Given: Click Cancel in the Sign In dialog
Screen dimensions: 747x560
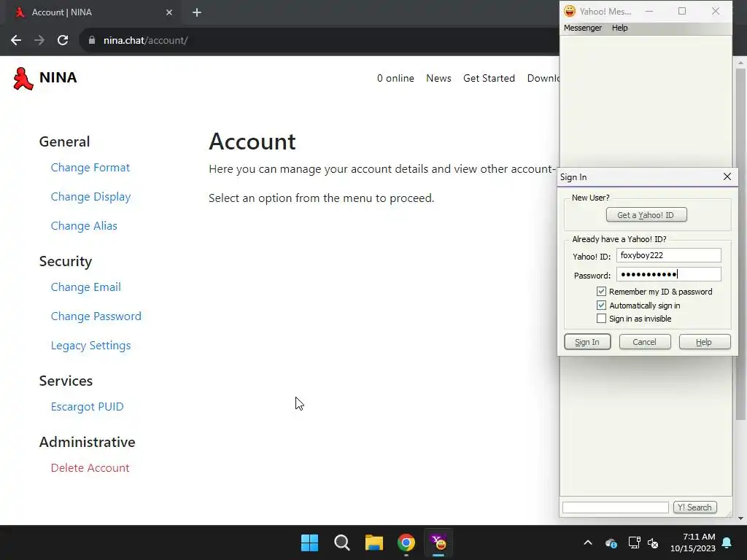Looking at the screenshot, I should (x=645, y=342).
